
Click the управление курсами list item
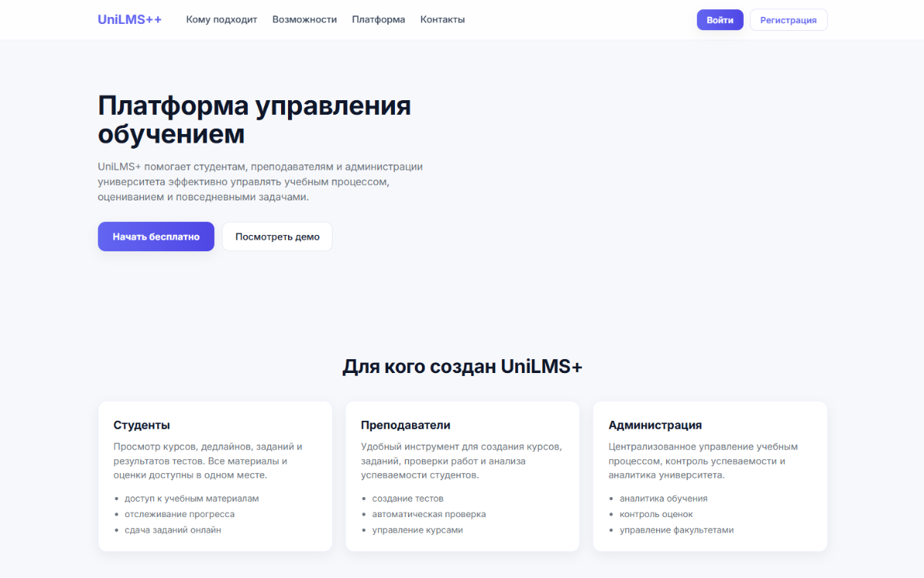tap(417, 530)
